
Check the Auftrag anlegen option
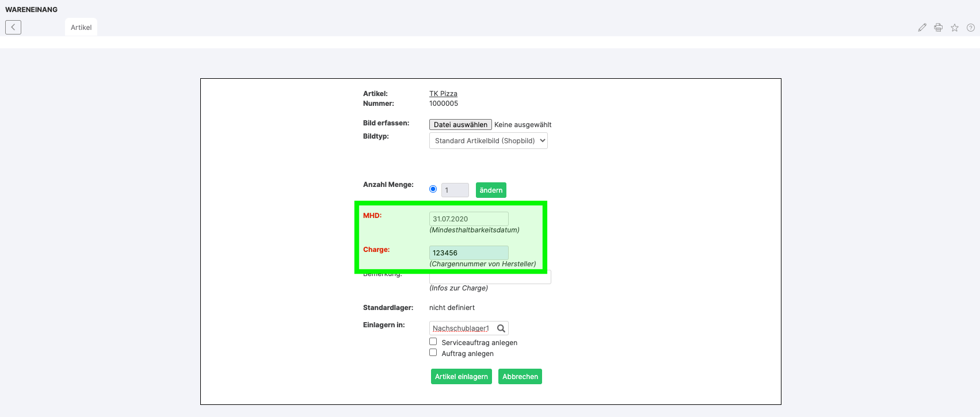point(433,353)
